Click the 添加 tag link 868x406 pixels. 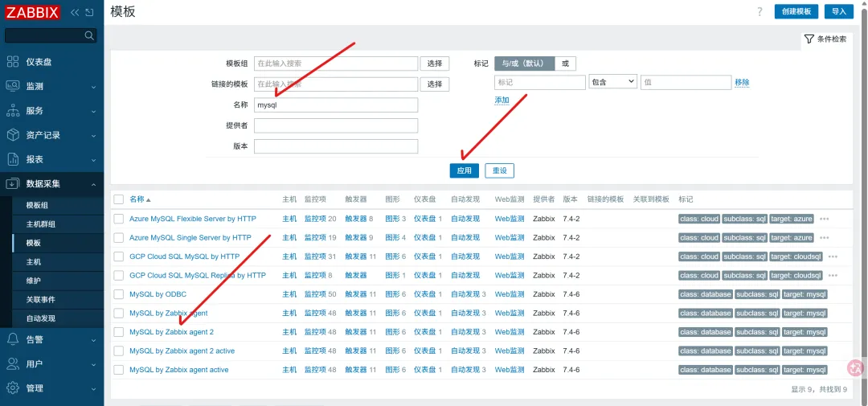click(x=502, y=100)
